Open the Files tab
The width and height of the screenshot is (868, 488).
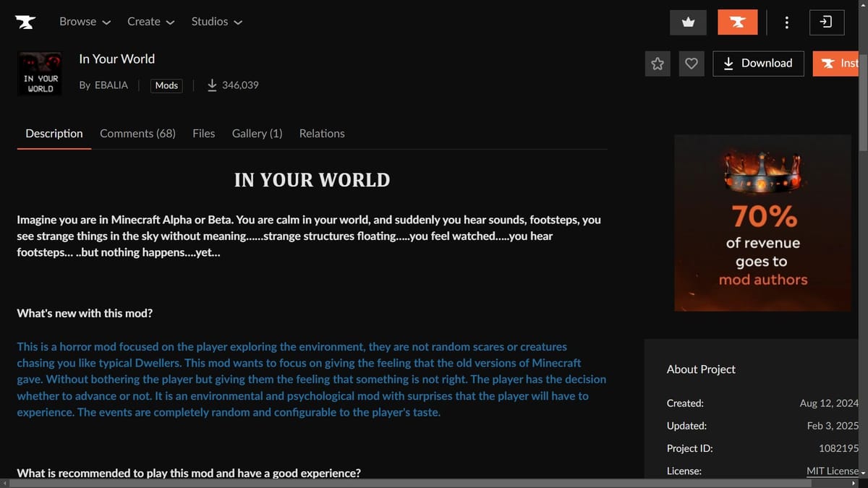coord(203,133)
